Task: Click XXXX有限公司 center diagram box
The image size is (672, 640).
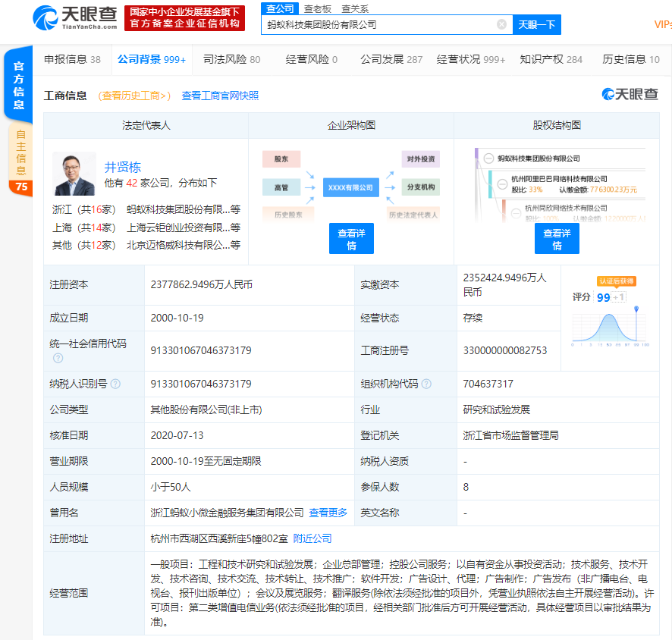Action: (x=350, y=187)
